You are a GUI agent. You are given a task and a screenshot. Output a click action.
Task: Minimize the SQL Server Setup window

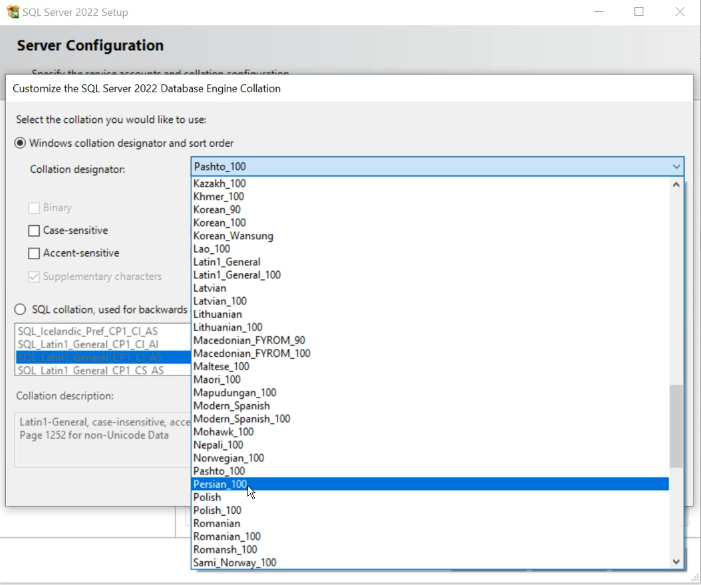click(x=599, y=12)
